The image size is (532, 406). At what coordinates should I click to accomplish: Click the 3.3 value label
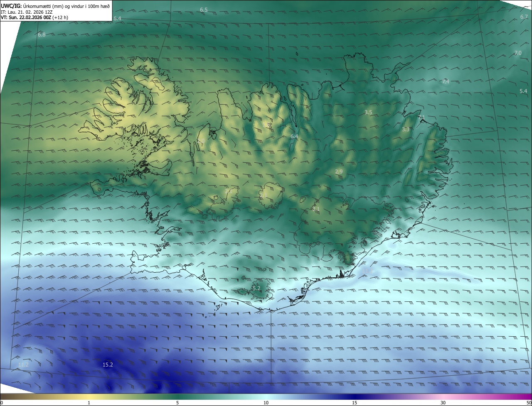tap(406, 130)
